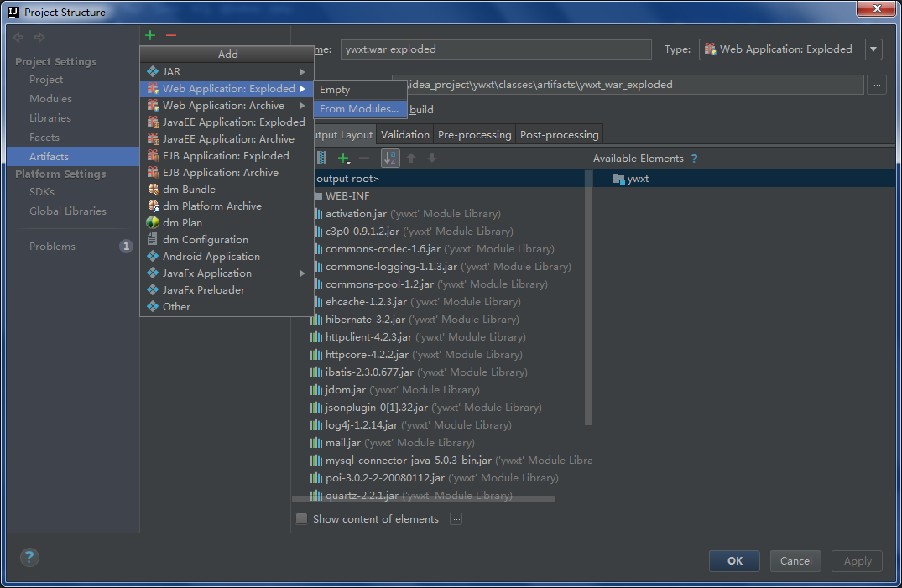
Task: Click the red minus Remove artifact icon
Action: point(171,36)
